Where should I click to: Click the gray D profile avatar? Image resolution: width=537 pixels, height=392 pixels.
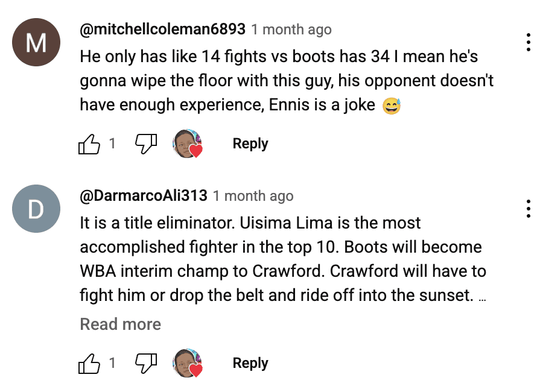(37, 209)
